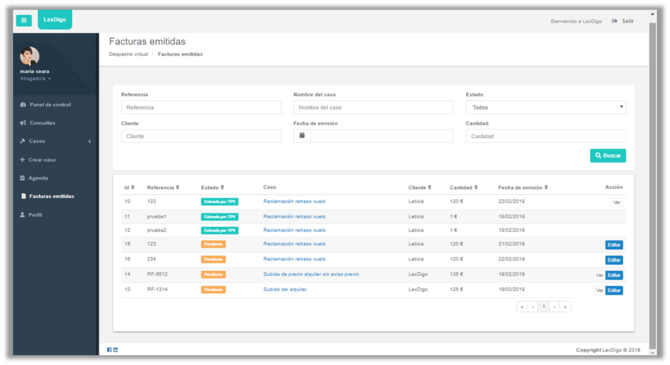Sort table by Referencia column
The image size is (670, 365).
[x=163, y=188]
